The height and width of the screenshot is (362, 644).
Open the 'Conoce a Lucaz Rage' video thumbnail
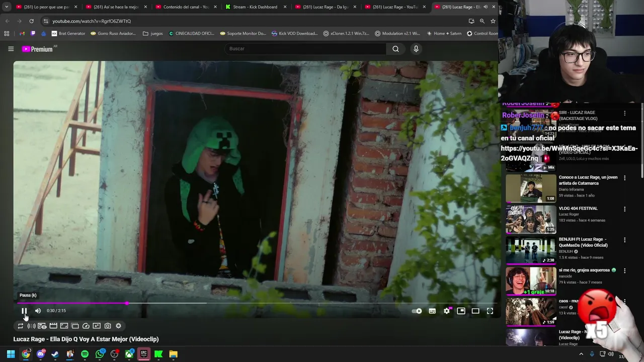coord(531,188)
